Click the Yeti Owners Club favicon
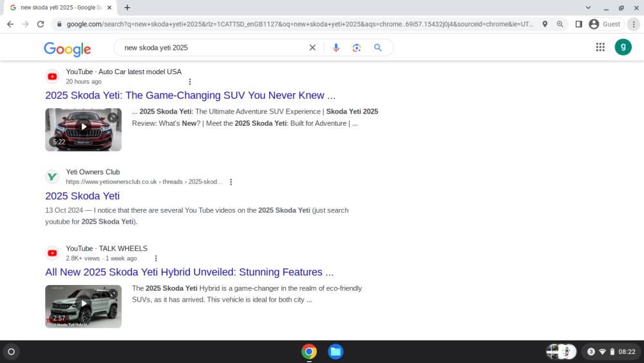This screenshot has width=644, height=363. (52, 177)
